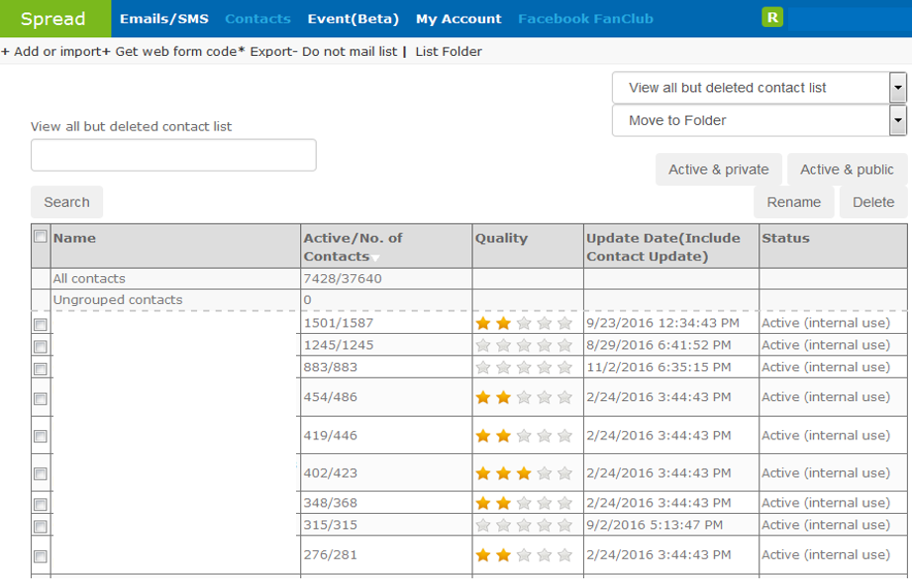Select the checkbox for the 402/423 list
This screenshot has width=912, height=582.
41,474
